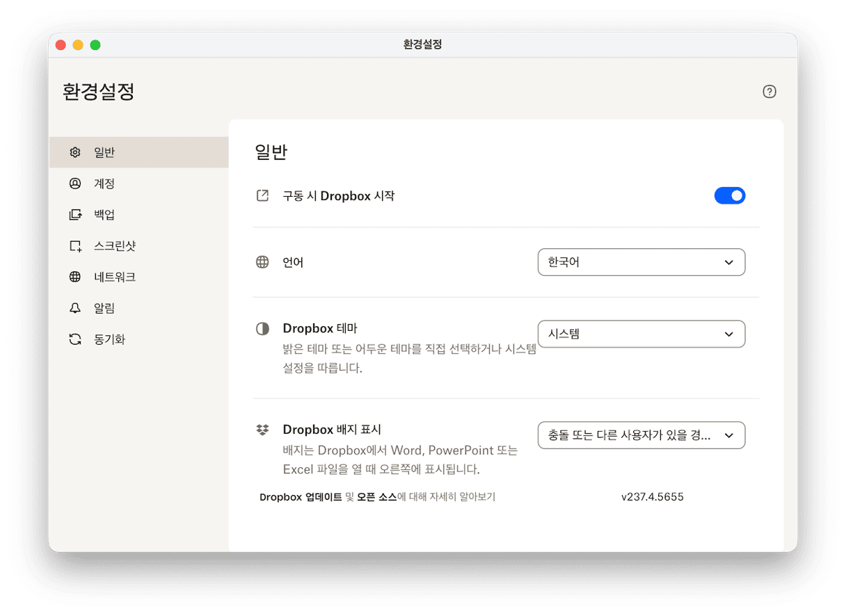Open the 동기화 settings section

(x=109, y=340)
